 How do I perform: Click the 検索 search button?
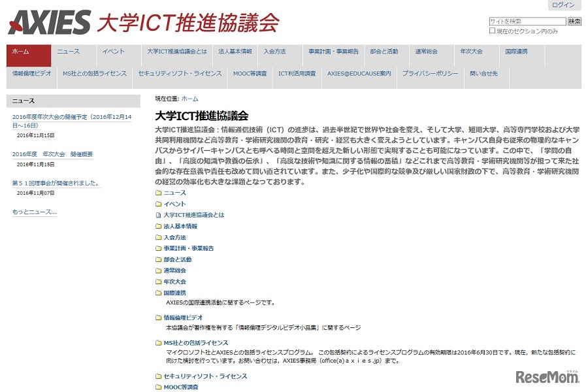pyautogui.click(x=574, y=22)
